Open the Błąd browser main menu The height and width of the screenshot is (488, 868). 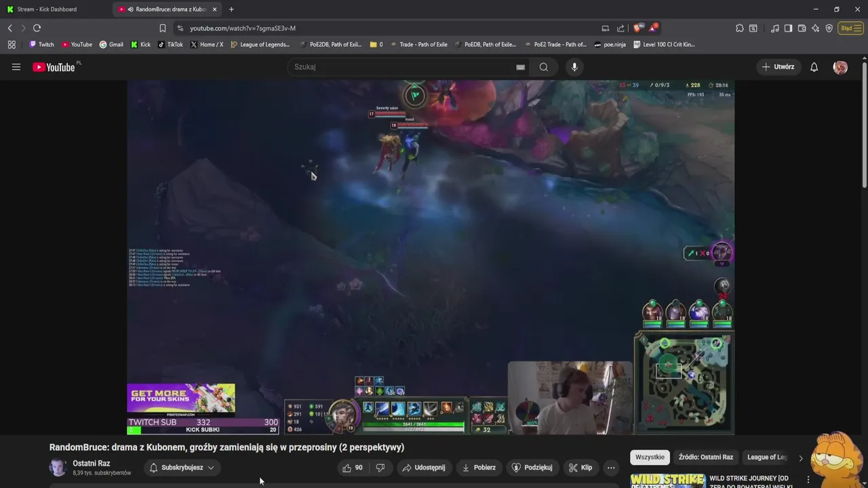(x=850, y=28)
